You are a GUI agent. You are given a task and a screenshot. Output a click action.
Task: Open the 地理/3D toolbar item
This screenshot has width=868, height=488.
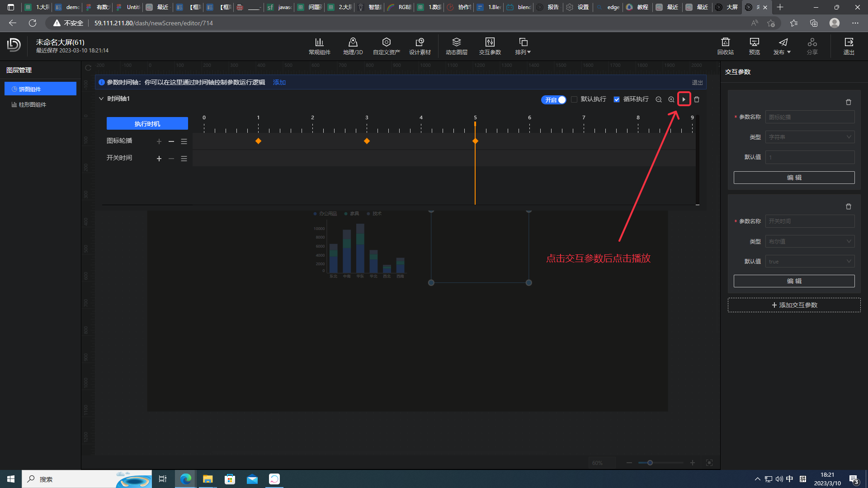click(353, 46)
